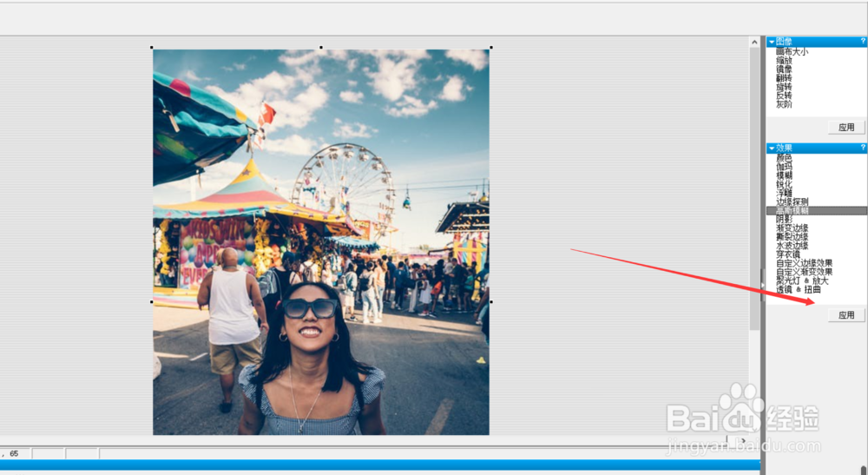This screenshot has width=868, height=475.
Task: Choose the 穿衣镜 effect
Action: click(x=788, y=254)
